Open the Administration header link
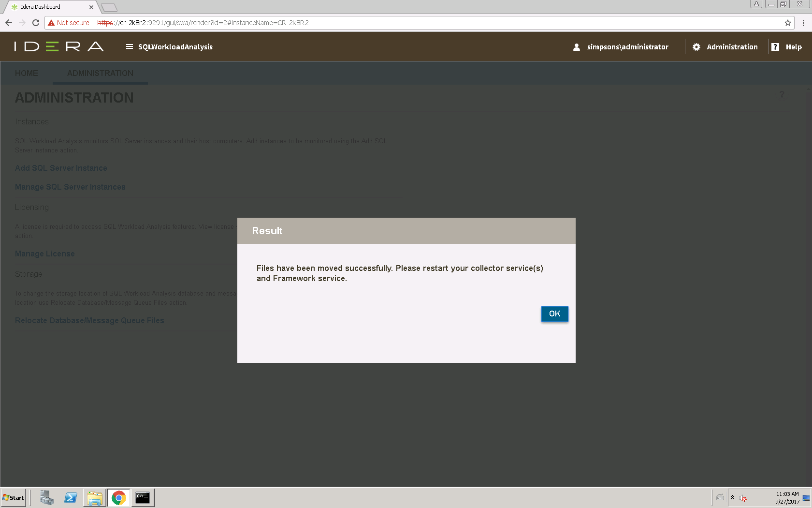The image size is (812, 508). [732, 47]
